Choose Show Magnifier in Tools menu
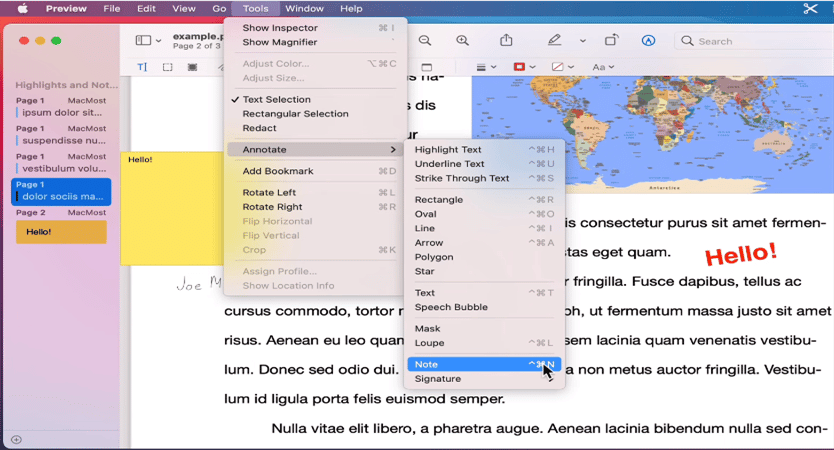834x450 pixels. [317, 42]
